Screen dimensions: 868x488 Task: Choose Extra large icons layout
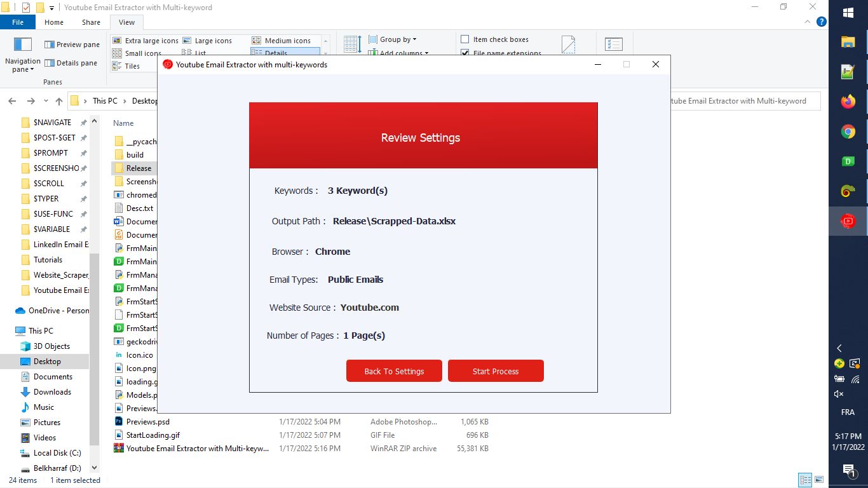point(146,41)
